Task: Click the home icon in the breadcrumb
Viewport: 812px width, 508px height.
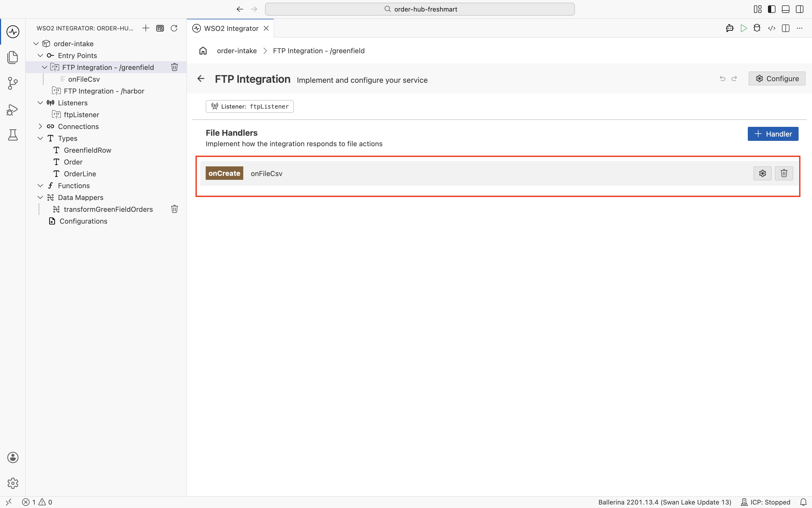Action: (x=203, y=51)
